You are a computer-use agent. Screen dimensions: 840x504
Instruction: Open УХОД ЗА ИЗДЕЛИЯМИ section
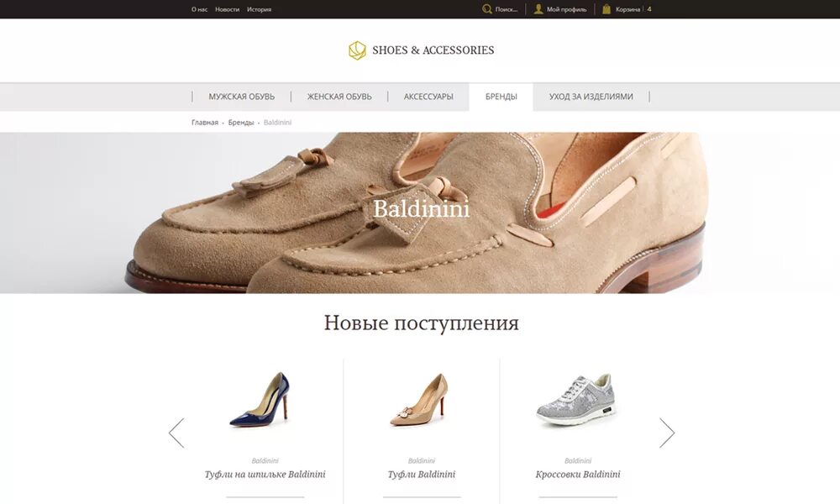[x=591, y=97]
